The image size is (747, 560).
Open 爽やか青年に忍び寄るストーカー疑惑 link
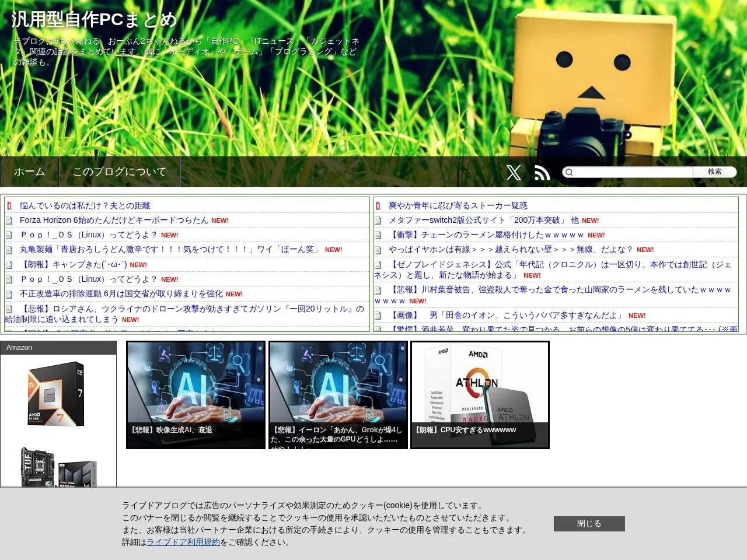(458, 205)
